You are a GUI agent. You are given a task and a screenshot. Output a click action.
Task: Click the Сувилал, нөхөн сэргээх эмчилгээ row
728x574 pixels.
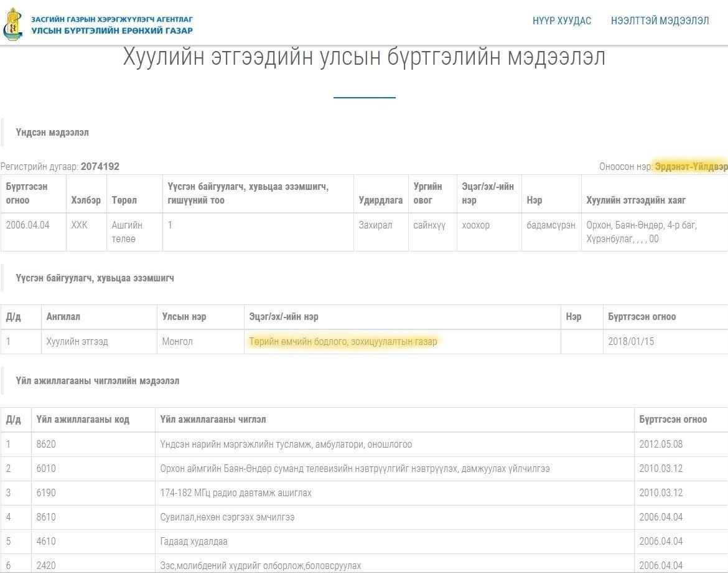pyautogui.click(x=227, y=517)
